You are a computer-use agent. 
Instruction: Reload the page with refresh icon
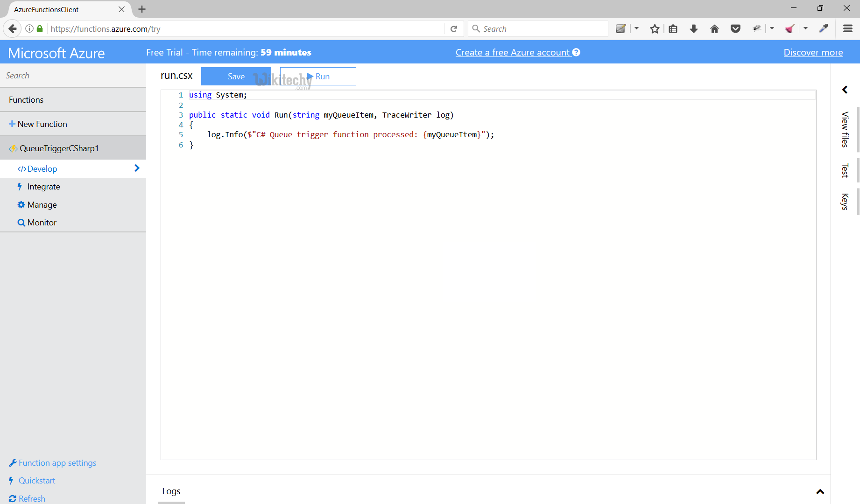(453, 29)
